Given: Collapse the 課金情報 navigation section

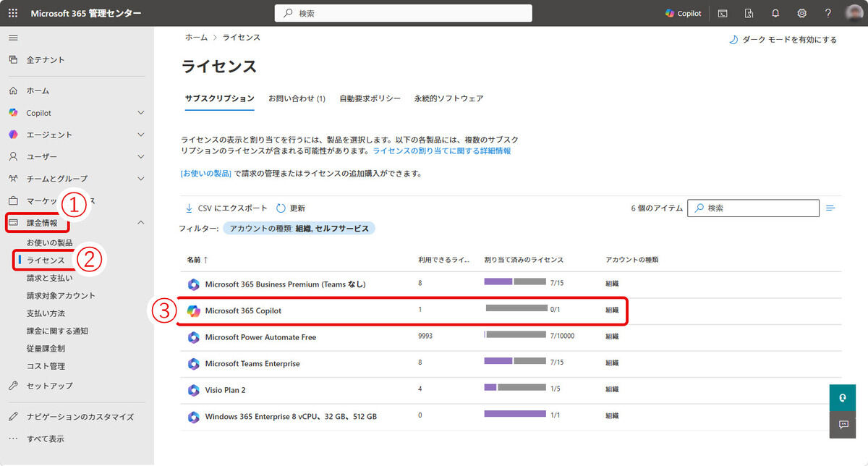Looking at the screenshot, I should point(141,223).
